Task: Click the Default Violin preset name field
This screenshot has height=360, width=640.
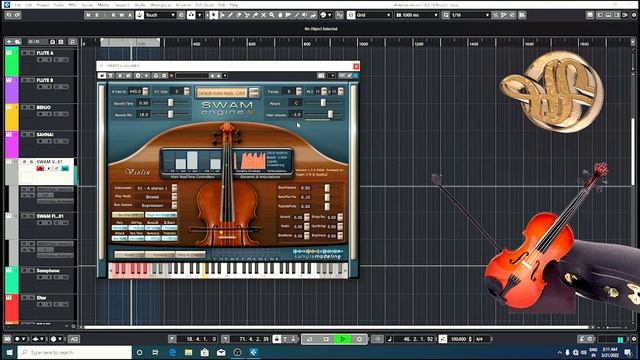Action: pos(222,93)
